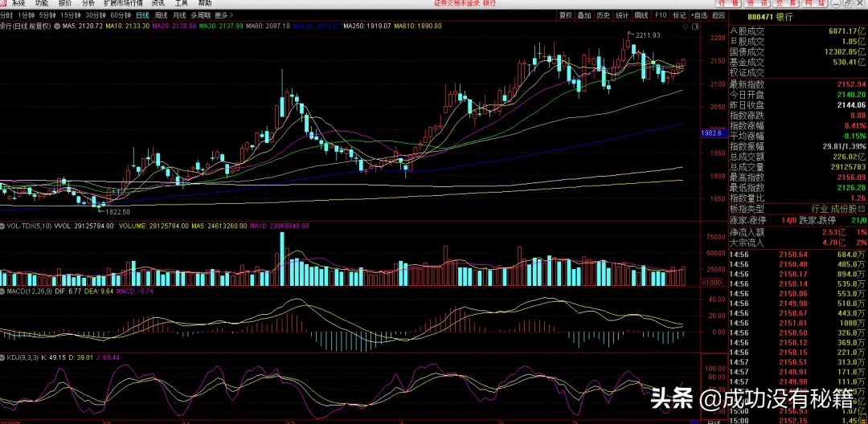868x424 pixels.
Task: Click the 返回 back button
Action: (x=719, y=15)
